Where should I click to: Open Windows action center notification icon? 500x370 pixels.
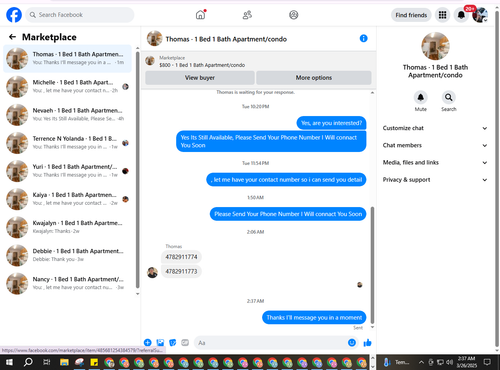pyautogui.click(x=487, y=362)
